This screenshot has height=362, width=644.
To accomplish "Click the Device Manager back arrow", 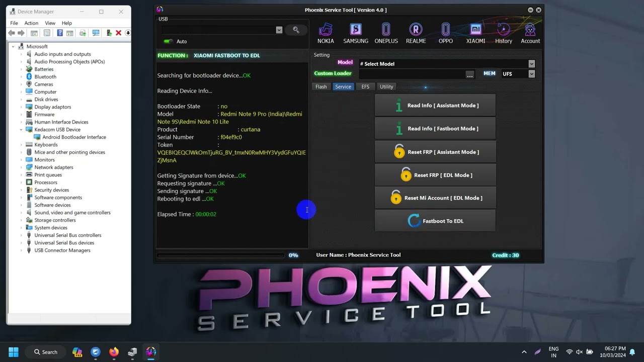I will pos(11,33).
